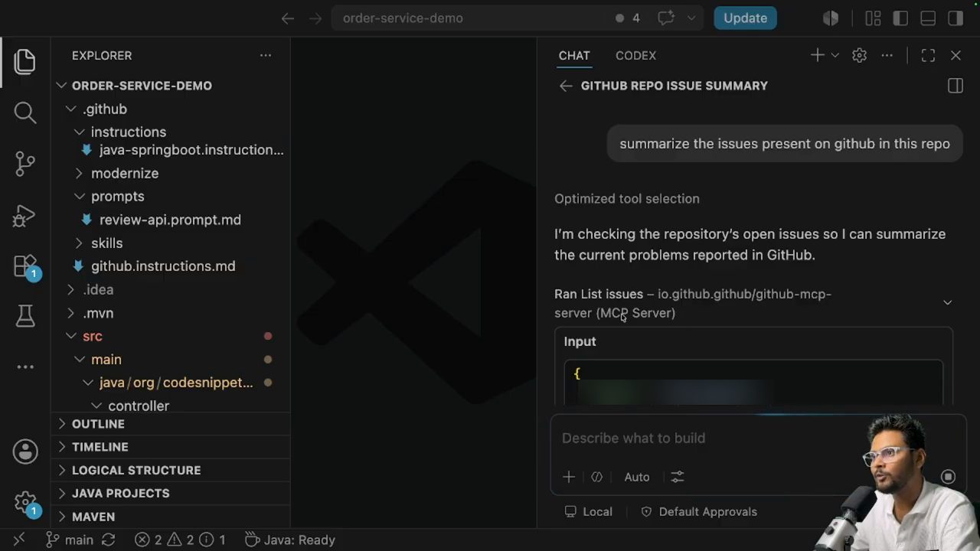Open the Explorer view in activity bar
The height and width of the screenshot is (551, 980).
tap(24, 62)
